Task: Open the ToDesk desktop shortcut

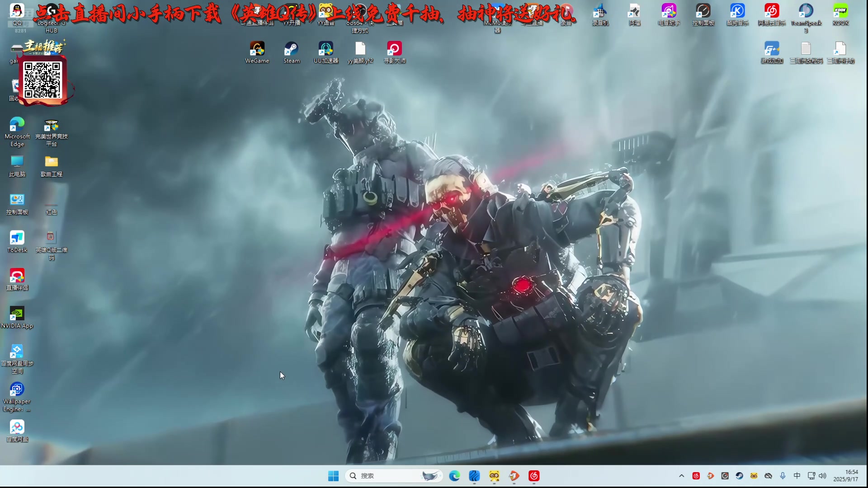Action: (17, 242)
